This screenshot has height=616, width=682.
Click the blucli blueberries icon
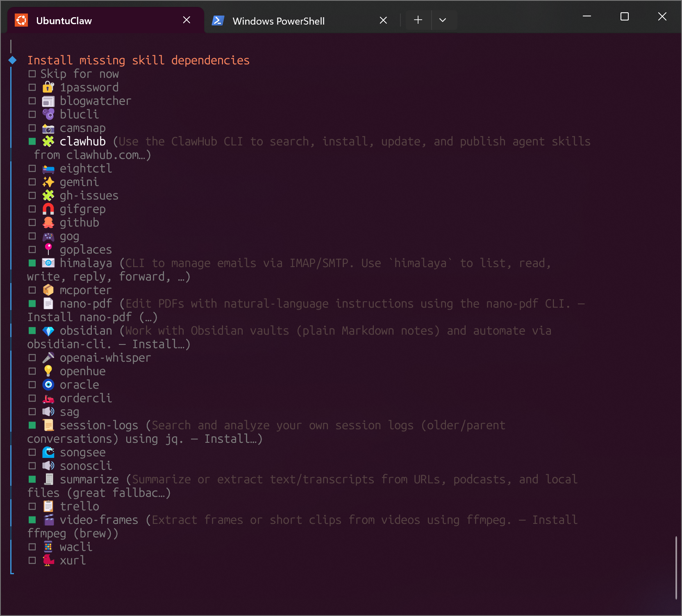tap(48, 114)
